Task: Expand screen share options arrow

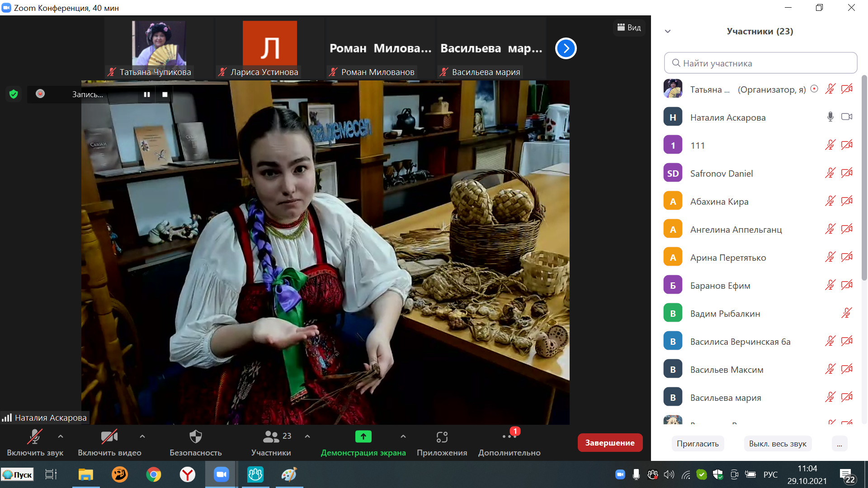Action: 403,436
